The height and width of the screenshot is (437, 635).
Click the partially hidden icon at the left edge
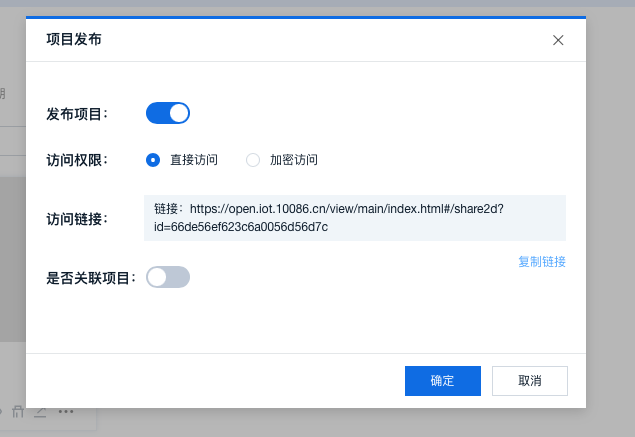(x=3, y=411)
